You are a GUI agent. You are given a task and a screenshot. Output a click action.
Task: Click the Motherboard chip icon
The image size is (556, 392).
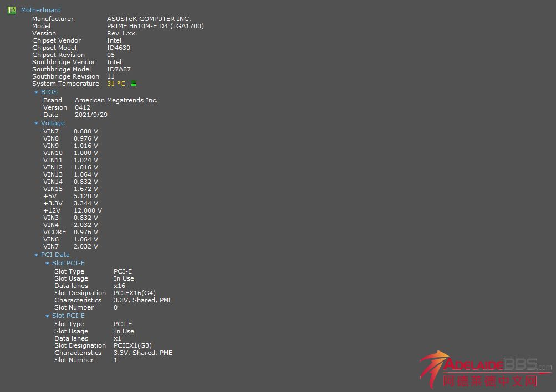(x=11, y=10)
